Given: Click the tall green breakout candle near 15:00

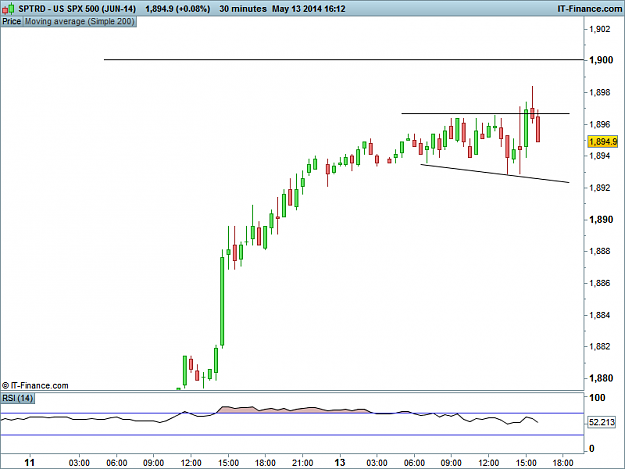Looking at the screenshot, I should point(222,301).
